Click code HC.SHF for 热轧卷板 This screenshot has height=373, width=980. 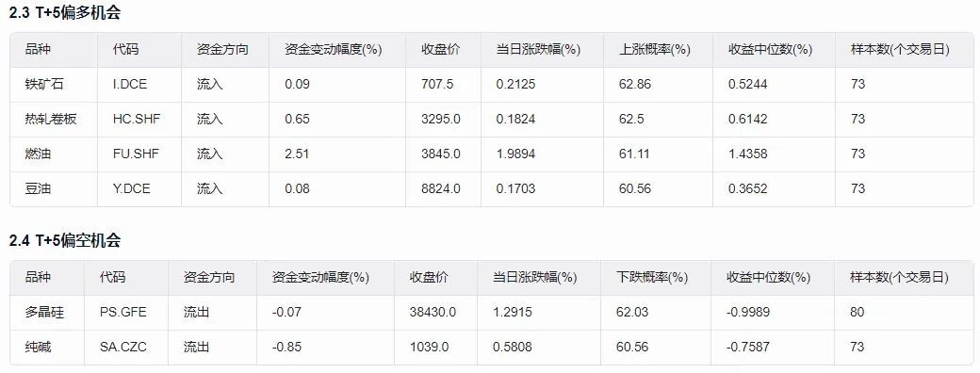click(137, 119)
